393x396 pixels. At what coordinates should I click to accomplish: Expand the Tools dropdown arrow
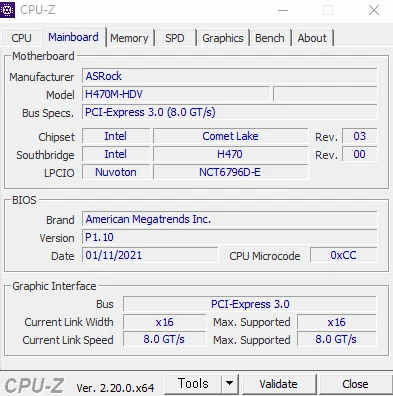pyautogui.click(x=230, y=384)
